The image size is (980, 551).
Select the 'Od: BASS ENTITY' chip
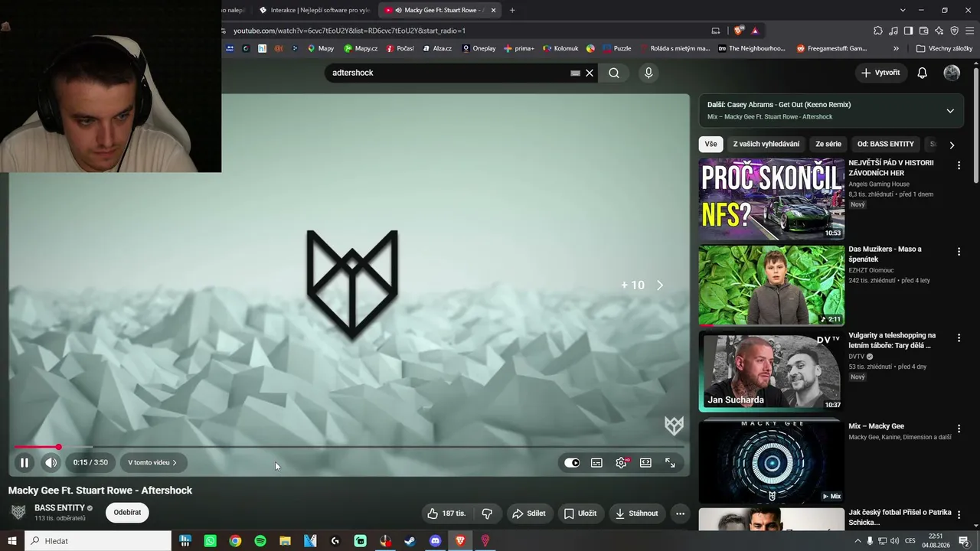[x=886, y=144]
